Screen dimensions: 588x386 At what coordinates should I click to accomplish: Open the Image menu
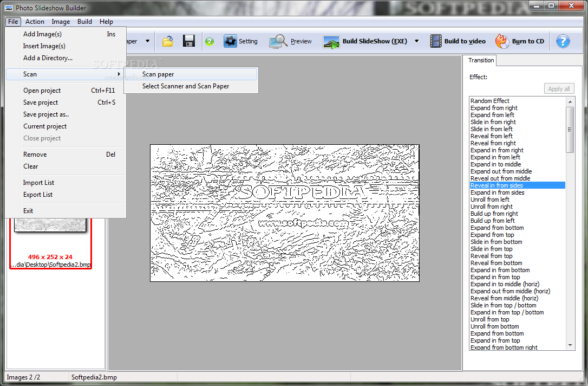(x=61, y=21)
